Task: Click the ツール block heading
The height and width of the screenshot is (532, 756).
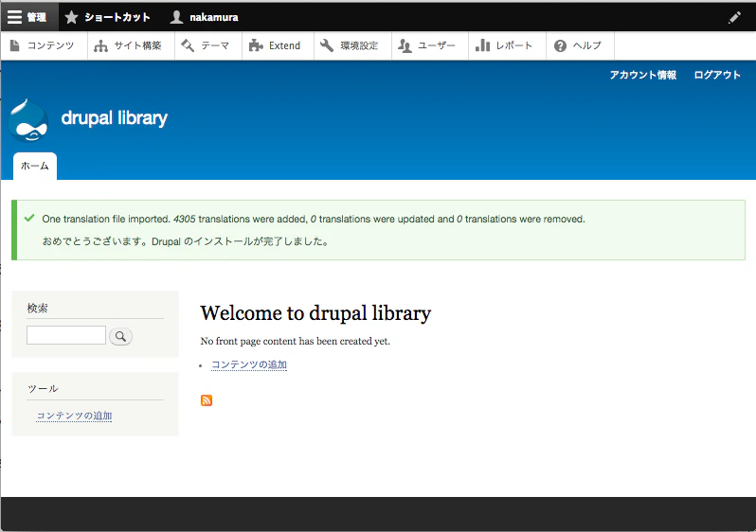Action: tap(43, 388)
